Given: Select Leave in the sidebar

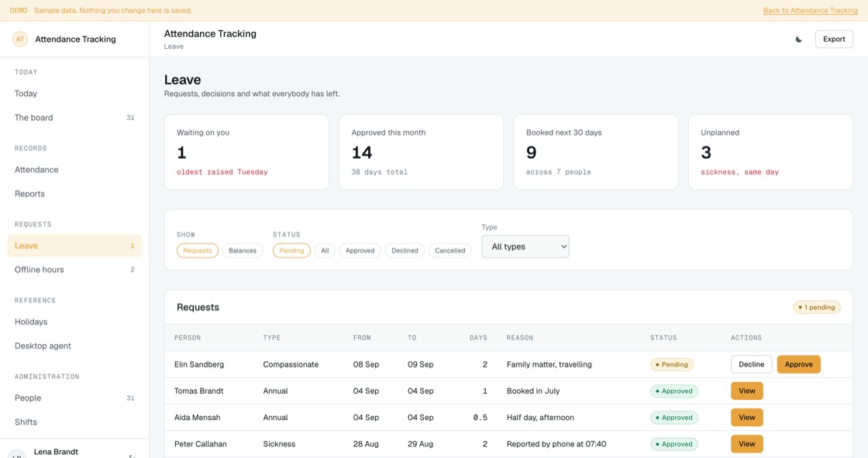Looking at the screenshot, I should [x=74, y=246].
